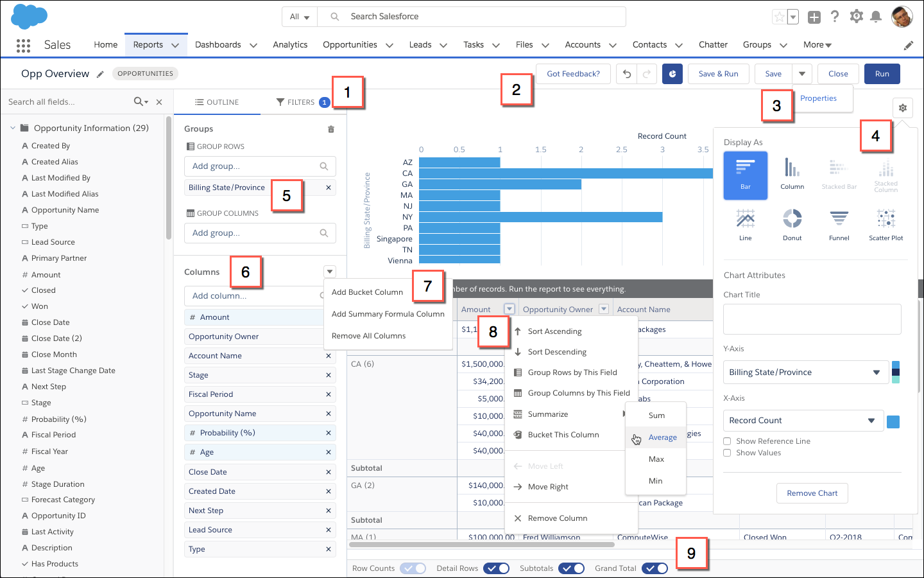Turn off the Grand Total toggle
This screenshot has height=578, width=924.
[654, 568]
